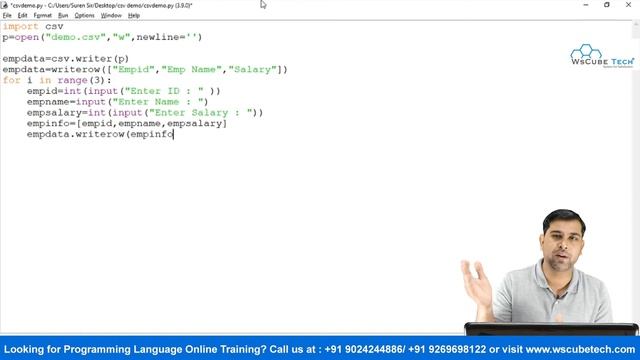Click the "Enter Salary : " prompt string
Image resolution: width=640 pixels, height=360 pixels.
coord(200,113)
